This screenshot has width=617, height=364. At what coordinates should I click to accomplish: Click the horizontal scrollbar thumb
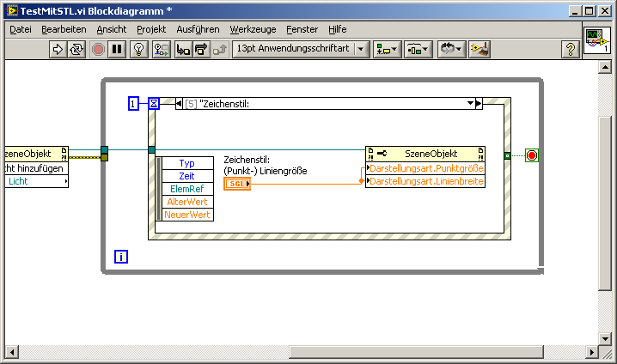coord(416,352)
